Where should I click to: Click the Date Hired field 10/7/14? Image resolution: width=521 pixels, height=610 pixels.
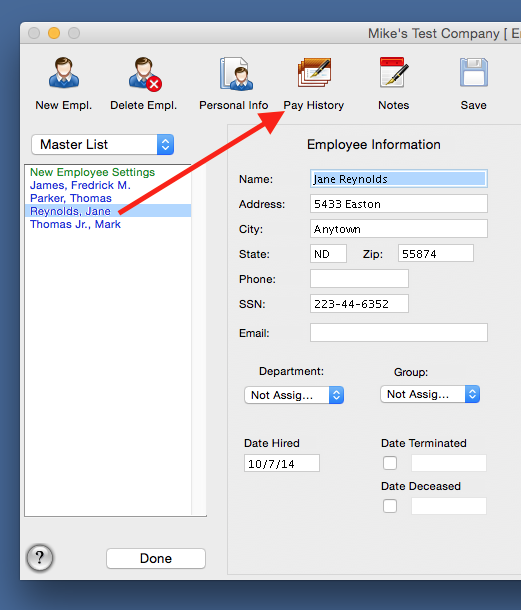click(x=282, y=463)
